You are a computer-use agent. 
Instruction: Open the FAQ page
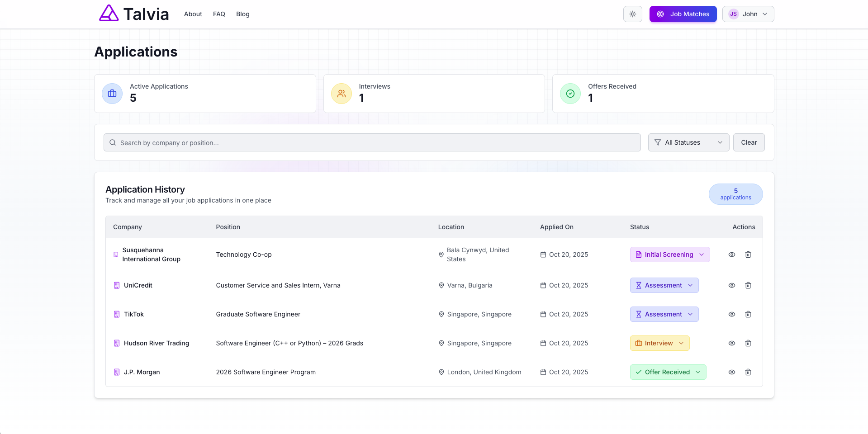(219, 14)
